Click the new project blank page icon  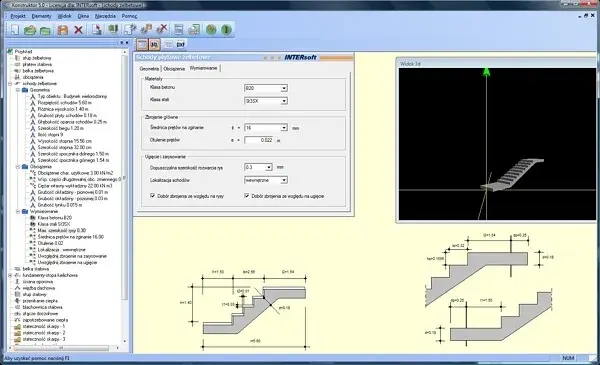pos(15,29)
